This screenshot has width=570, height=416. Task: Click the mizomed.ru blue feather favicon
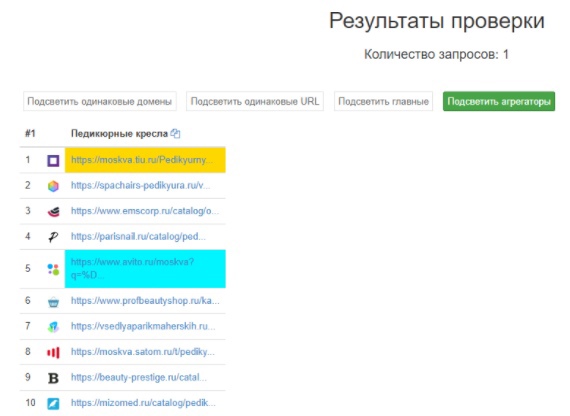pos(53,404)
